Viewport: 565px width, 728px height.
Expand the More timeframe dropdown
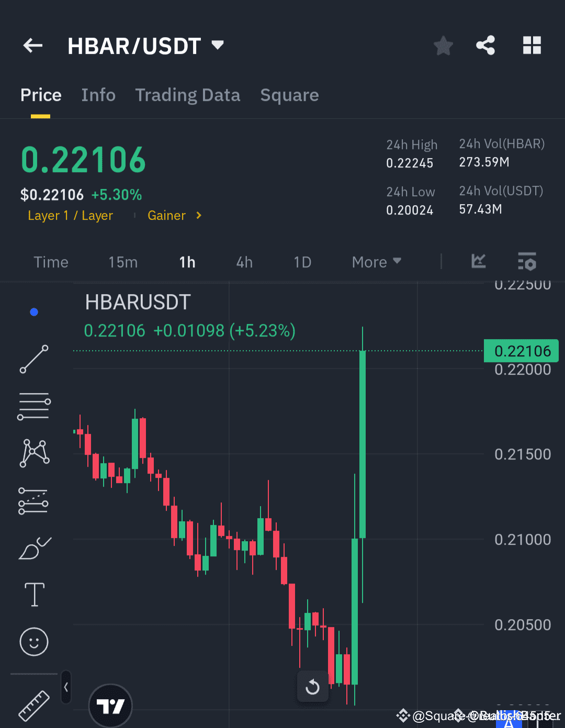click(x=376, y=262)
